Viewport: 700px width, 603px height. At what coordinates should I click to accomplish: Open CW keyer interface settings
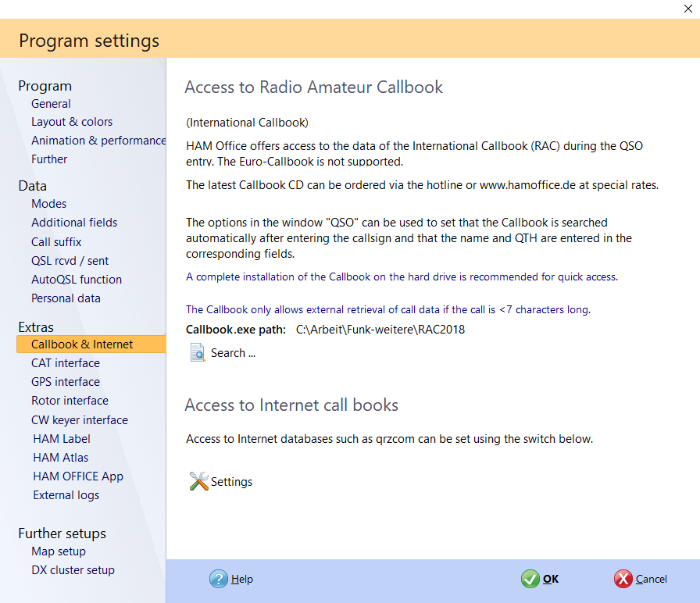[80, 420]
